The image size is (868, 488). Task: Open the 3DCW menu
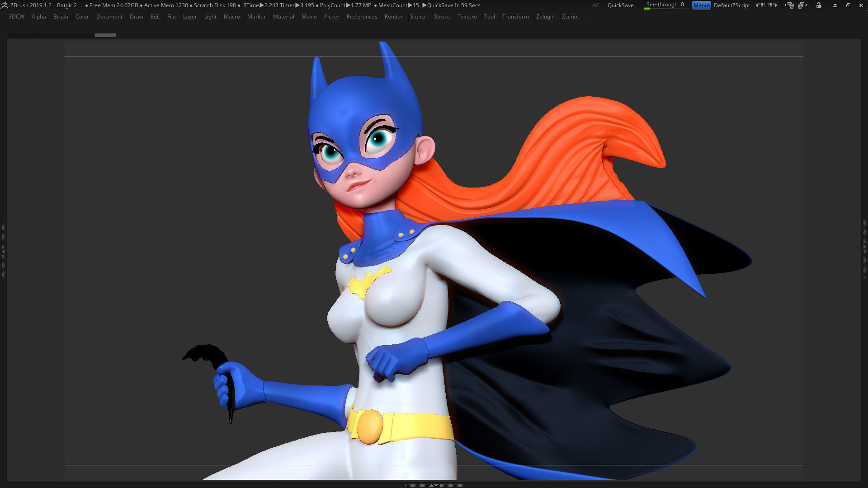(x=17, y=17)
